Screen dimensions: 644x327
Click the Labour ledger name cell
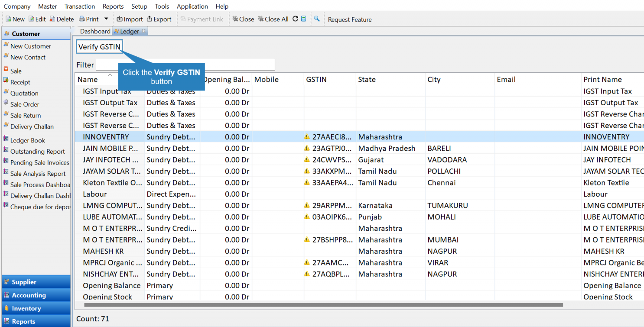click(x=94, y=194)
